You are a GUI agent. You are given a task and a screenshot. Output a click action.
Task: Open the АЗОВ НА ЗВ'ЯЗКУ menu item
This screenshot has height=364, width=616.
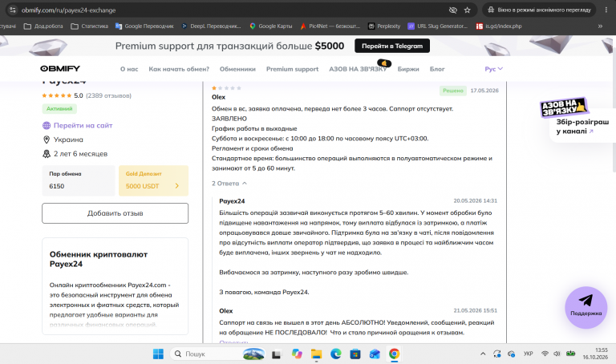358,69
